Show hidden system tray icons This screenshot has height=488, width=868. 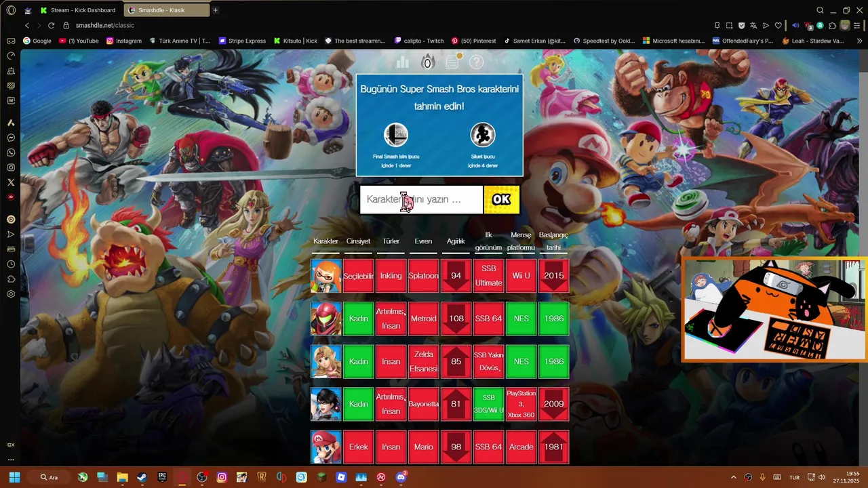733,477
